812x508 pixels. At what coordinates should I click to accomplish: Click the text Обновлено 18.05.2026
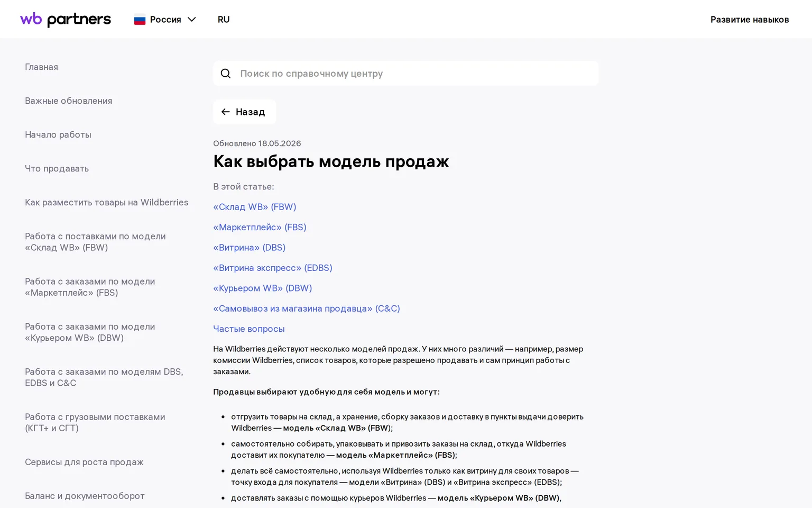(x=257, y=143)
